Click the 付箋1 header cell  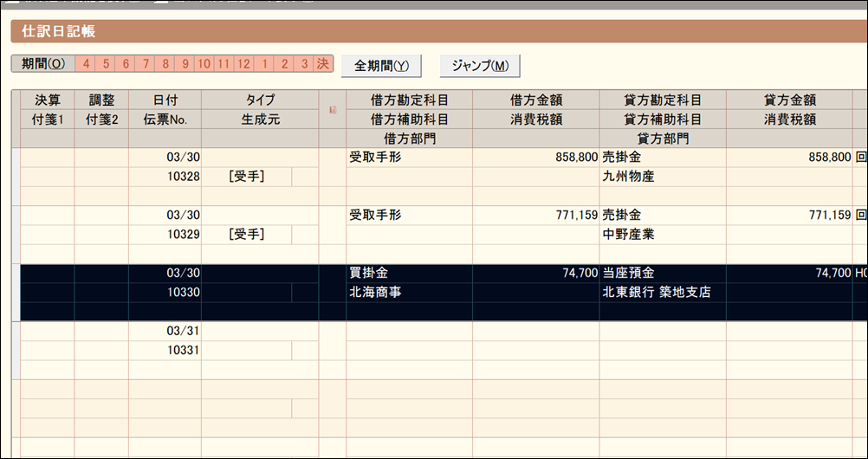[47, 120]
